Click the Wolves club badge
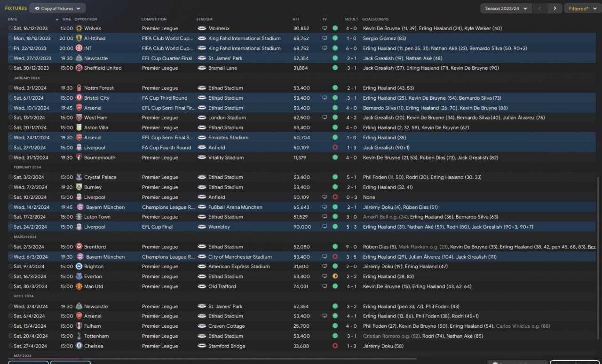602x364 pixels. [x=79, y=28]
